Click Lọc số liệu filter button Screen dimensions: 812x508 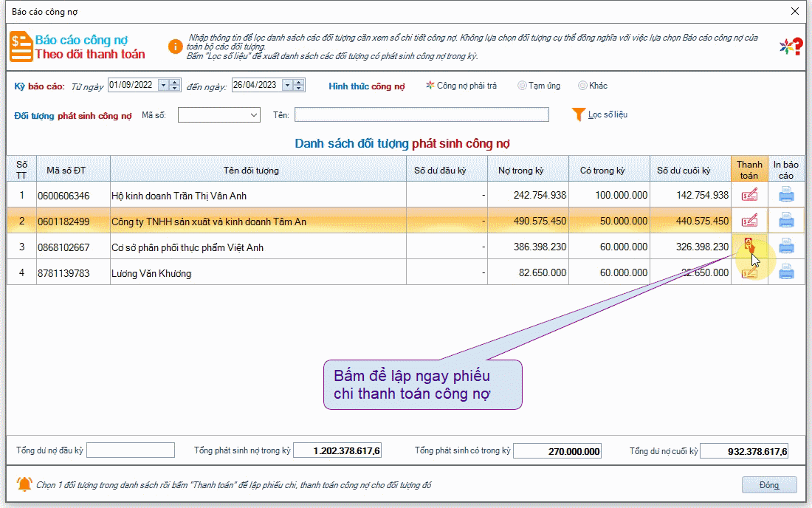[600, 114]
